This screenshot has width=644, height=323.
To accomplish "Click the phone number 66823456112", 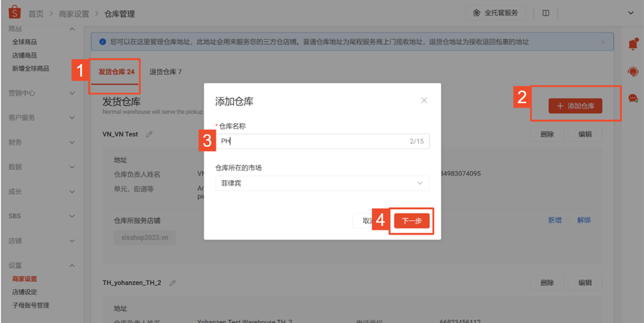I will (460, 322).
